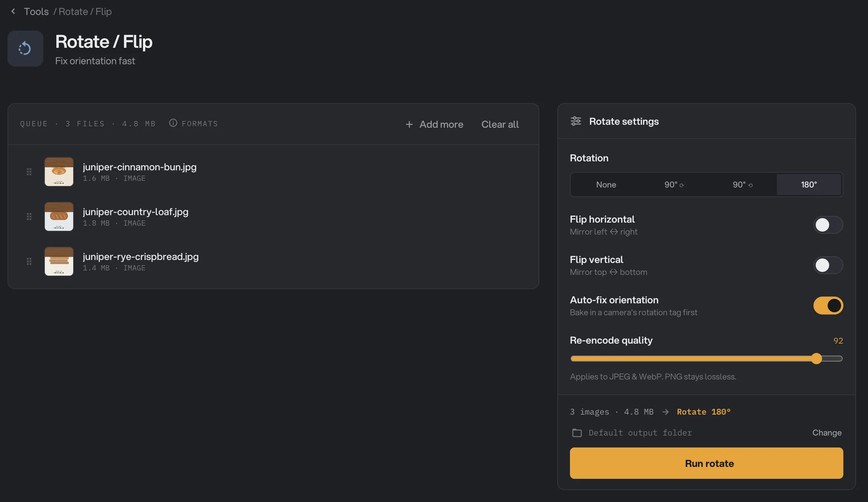Click the drag handle for juniper-rye-crispbread.jpg
The image size is (868, 502).
point(29,261)
